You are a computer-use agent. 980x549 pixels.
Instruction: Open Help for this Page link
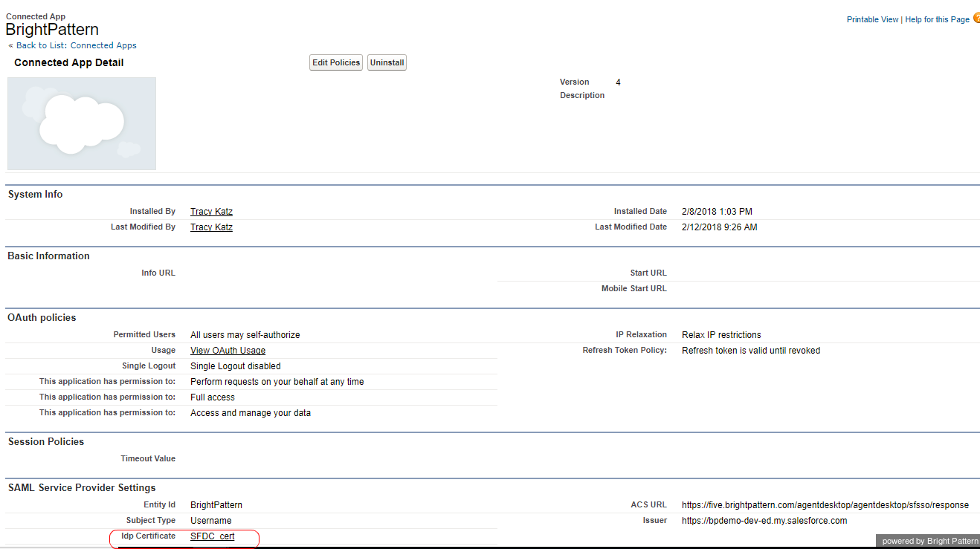937,19
